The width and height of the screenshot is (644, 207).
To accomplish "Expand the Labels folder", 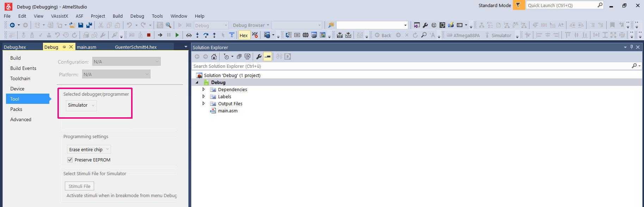I will tap(203, 96).
